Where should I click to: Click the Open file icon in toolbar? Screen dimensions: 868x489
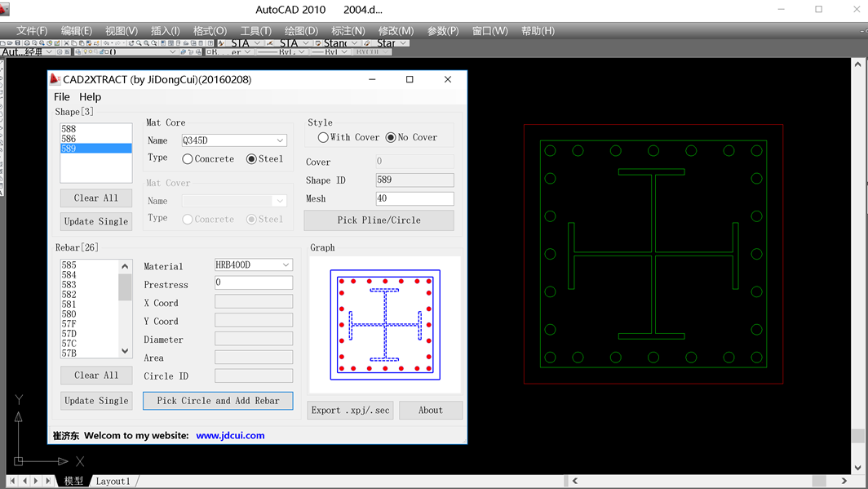(10, 43)
